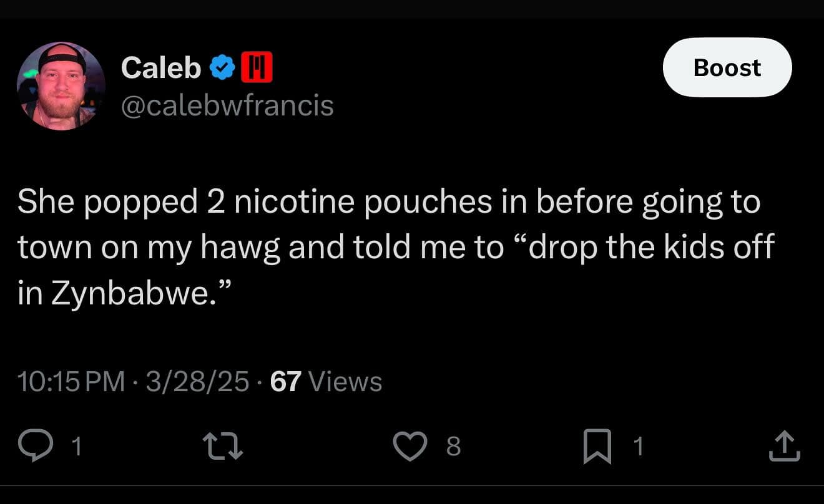Open the @calebwfrancis handle link
This screenshot has height=504, width=824.
[x=227, y=105]
